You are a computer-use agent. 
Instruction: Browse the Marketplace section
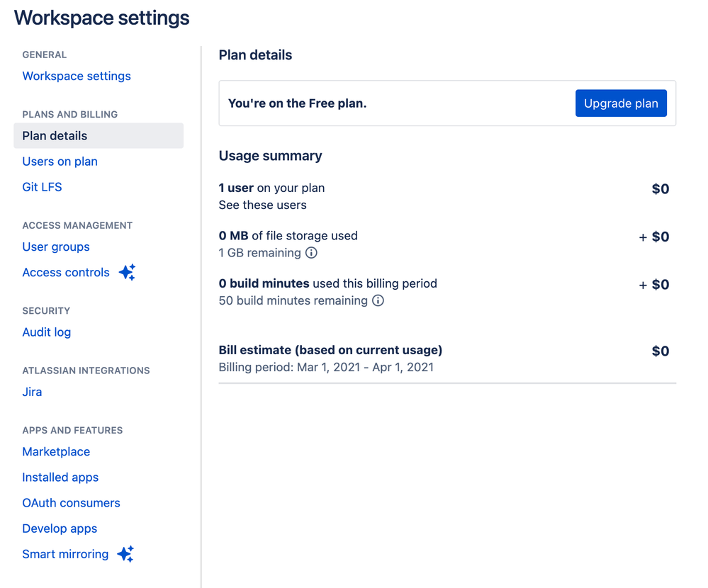click(x=56, y=452)
